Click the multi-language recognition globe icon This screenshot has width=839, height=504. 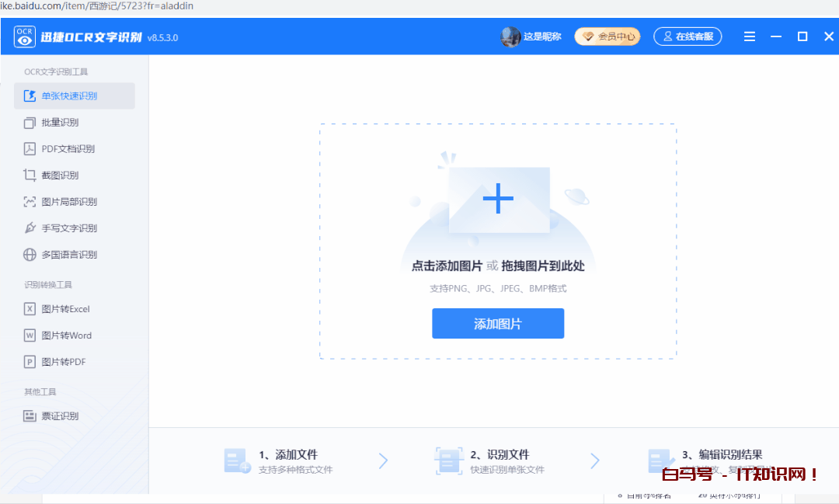tap(30, 255)
